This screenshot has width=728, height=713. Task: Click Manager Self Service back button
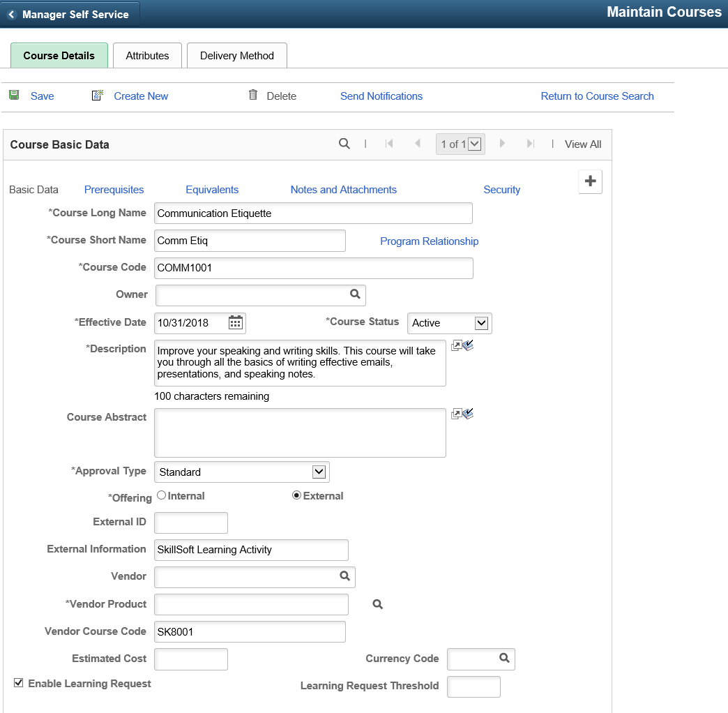[x=70, y=15]
